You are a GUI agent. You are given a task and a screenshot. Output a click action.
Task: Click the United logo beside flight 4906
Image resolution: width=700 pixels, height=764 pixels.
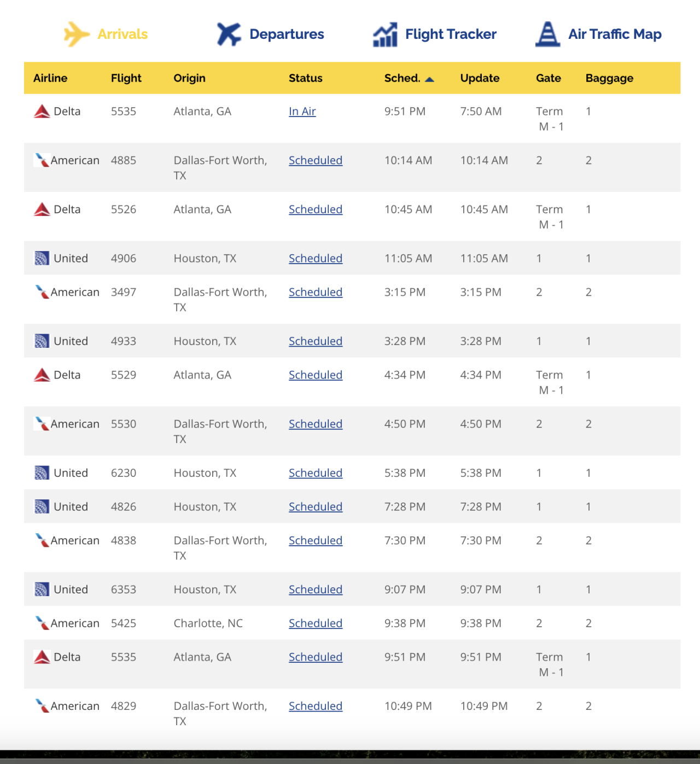[43, 258]
